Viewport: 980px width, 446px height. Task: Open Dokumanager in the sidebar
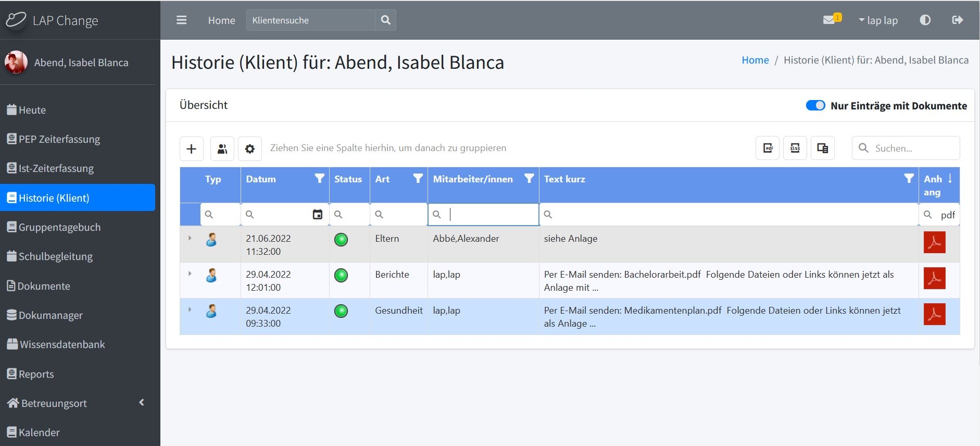[51, 315]
